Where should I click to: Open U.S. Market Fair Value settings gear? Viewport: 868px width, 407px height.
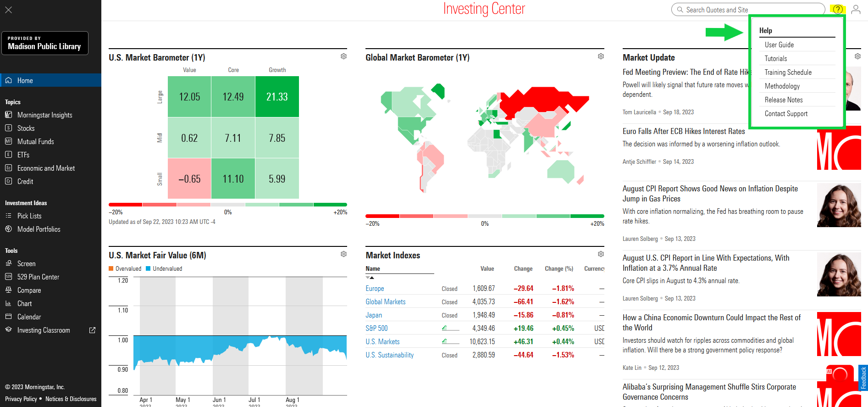pos(343,254)
